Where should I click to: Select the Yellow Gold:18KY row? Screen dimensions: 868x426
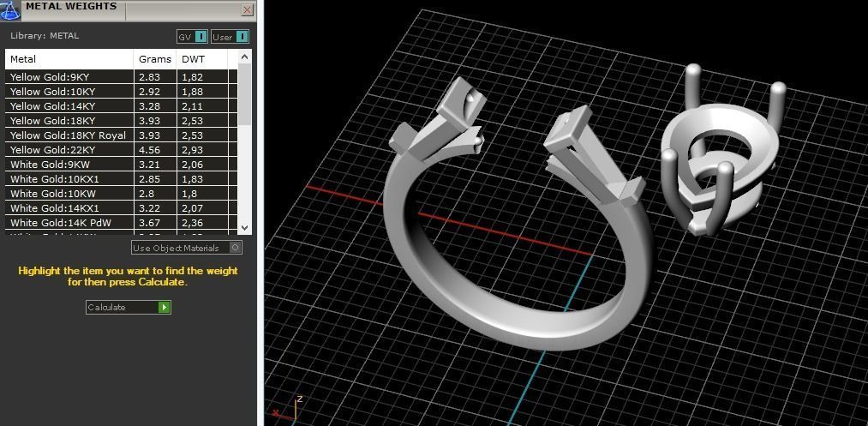click(x=122, y=121)
